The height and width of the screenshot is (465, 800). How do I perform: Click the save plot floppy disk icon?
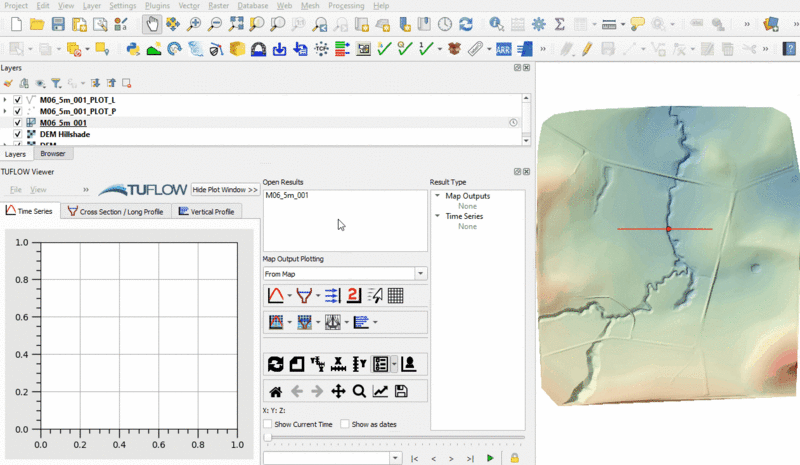(401, 391)
